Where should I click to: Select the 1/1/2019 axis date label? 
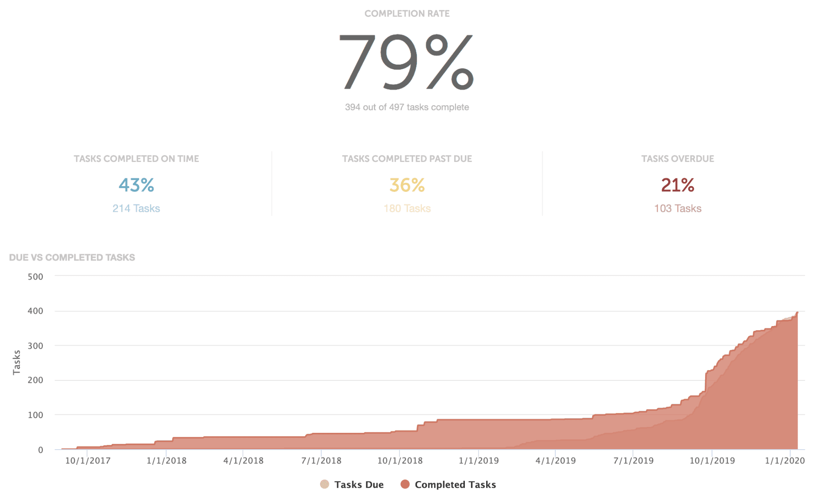(x=479, y=461)
